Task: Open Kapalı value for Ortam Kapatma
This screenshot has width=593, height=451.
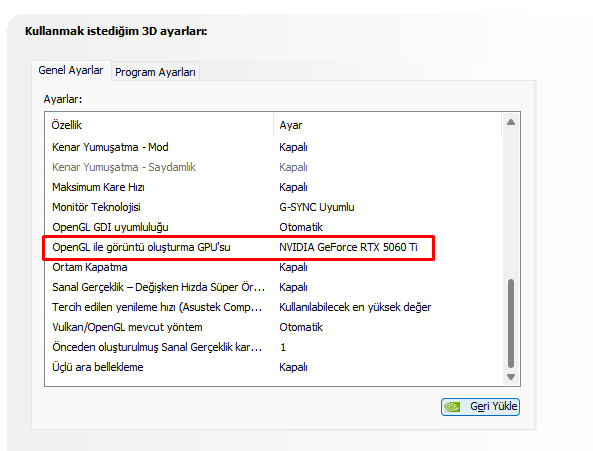Action: (293, 267)
